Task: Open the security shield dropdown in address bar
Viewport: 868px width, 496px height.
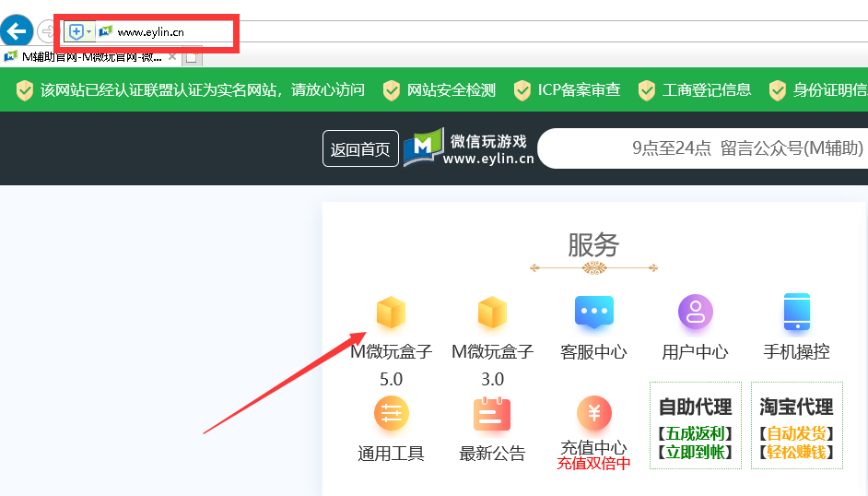Action: pos(79,32)
